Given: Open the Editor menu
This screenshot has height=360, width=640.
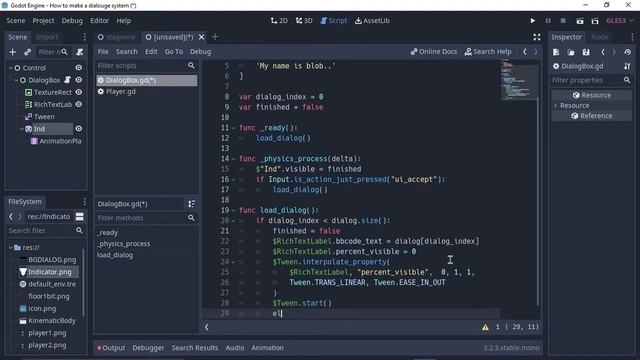Looking at the screenshot, I should (x=100, y=20).
